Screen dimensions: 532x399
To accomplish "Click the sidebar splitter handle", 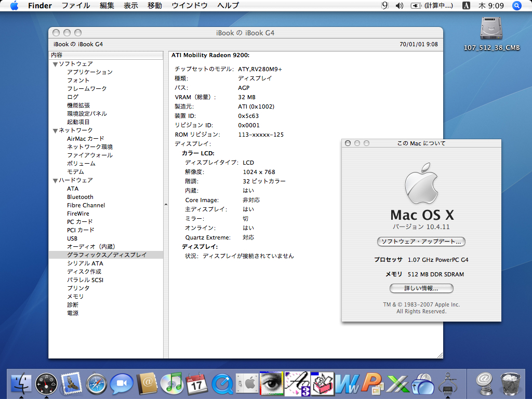I will [x=166, y=205].
